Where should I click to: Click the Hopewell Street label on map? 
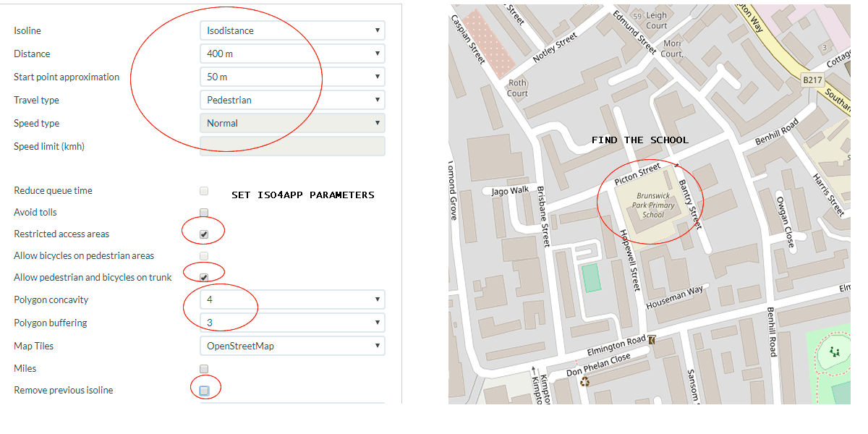[629, 260]
